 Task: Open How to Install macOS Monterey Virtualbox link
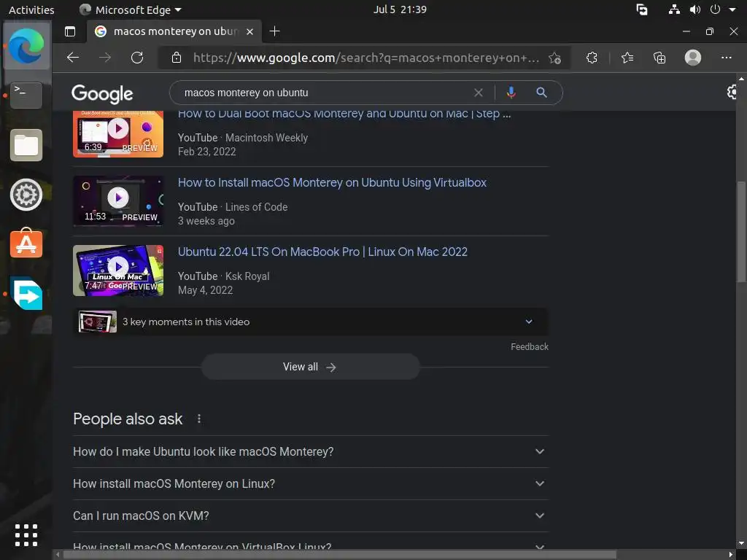pos(332,183)
